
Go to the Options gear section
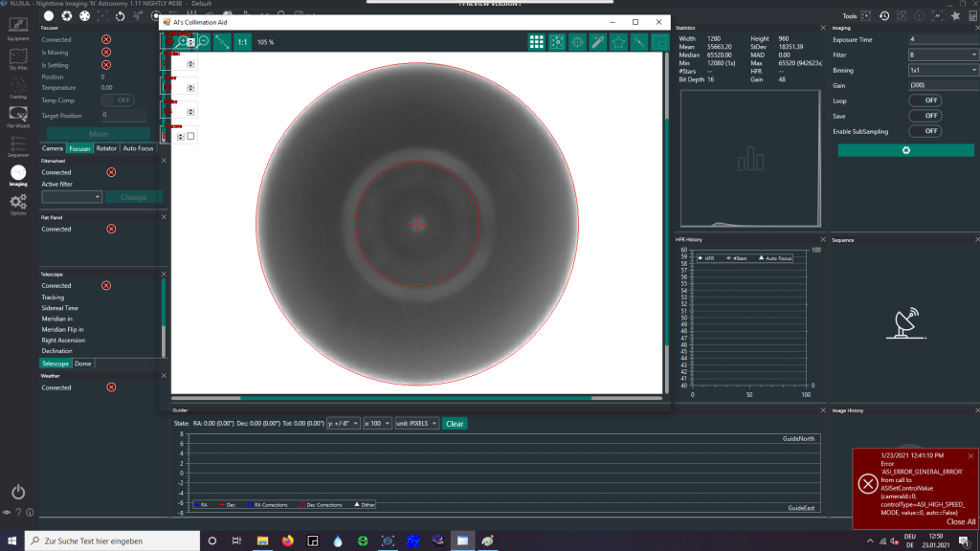[x=18, y=203]
